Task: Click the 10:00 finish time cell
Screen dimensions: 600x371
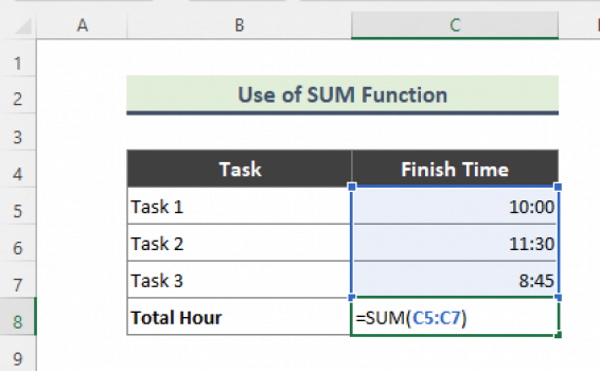Action: coord(455,206)
